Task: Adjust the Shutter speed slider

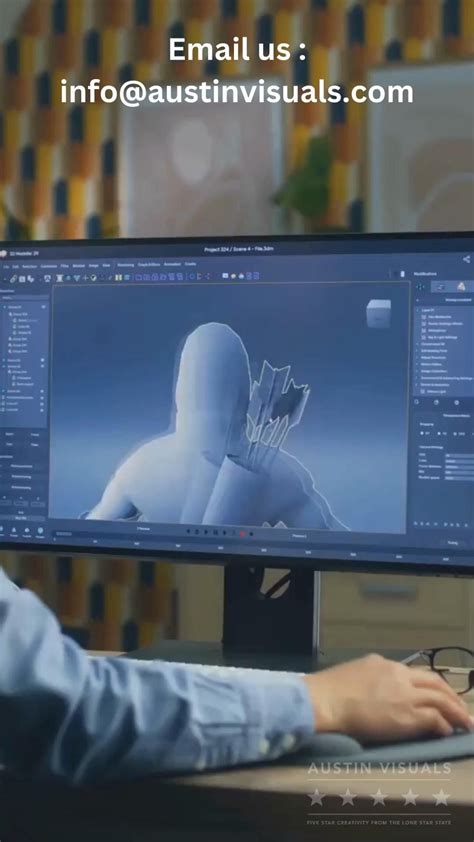Action: tap(460, 478)
